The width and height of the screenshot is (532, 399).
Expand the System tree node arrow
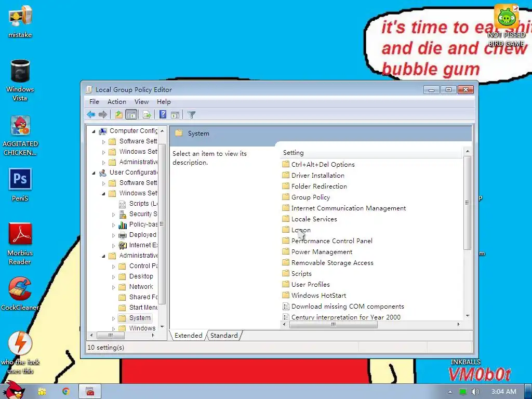(114, 318)
